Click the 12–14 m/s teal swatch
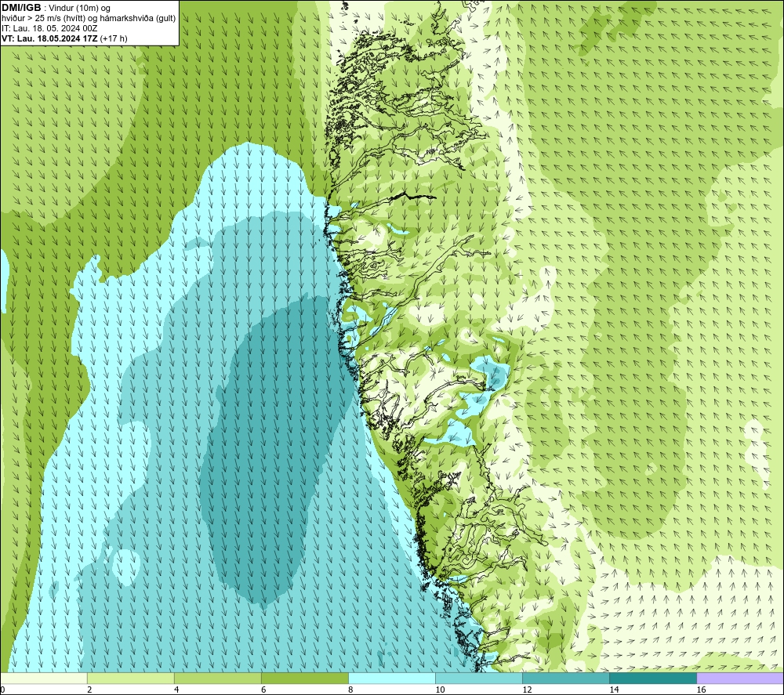The width and height of the screenshot is (784, 695). click(565, 678)
